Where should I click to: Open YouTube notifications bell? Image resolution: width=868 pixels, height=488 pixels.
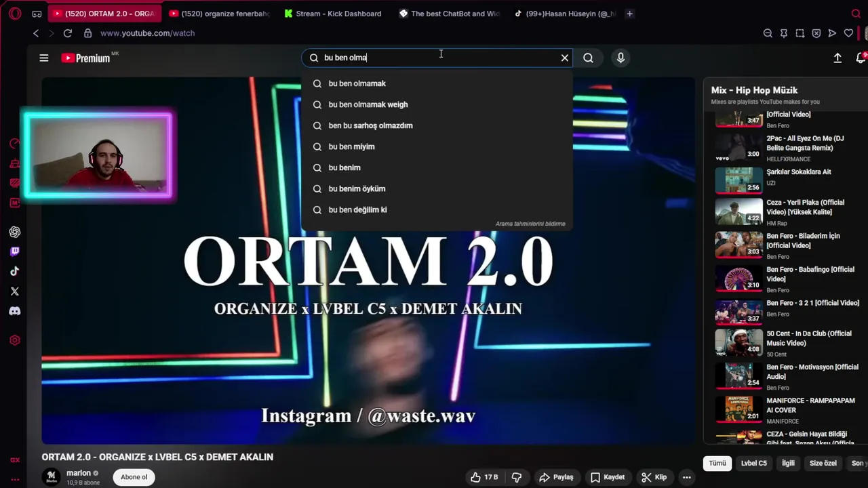861,58
